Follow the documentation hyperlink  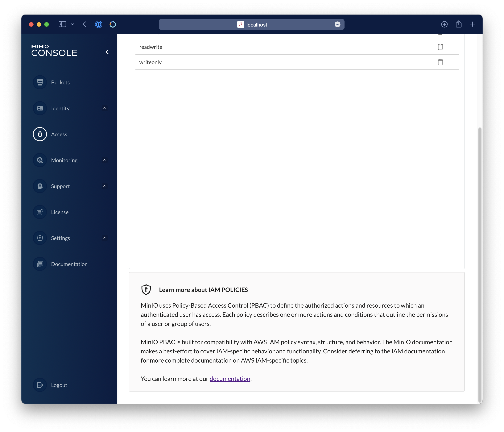coord(230,379)
